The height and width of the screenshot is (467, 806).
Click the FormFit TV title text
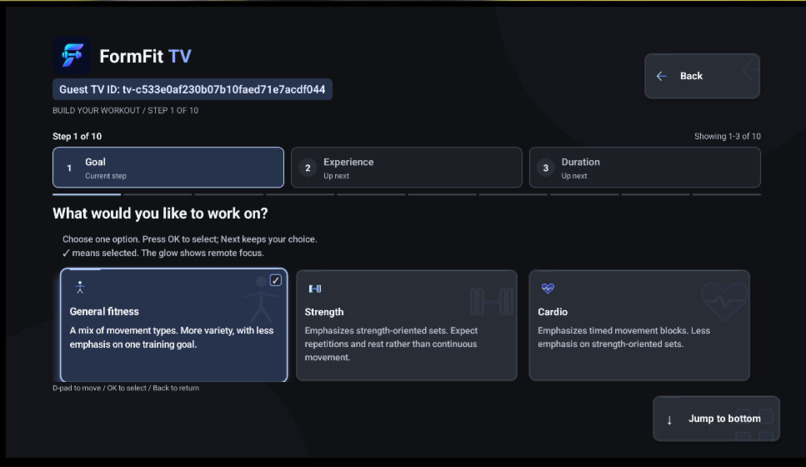[x=145, y=56]
